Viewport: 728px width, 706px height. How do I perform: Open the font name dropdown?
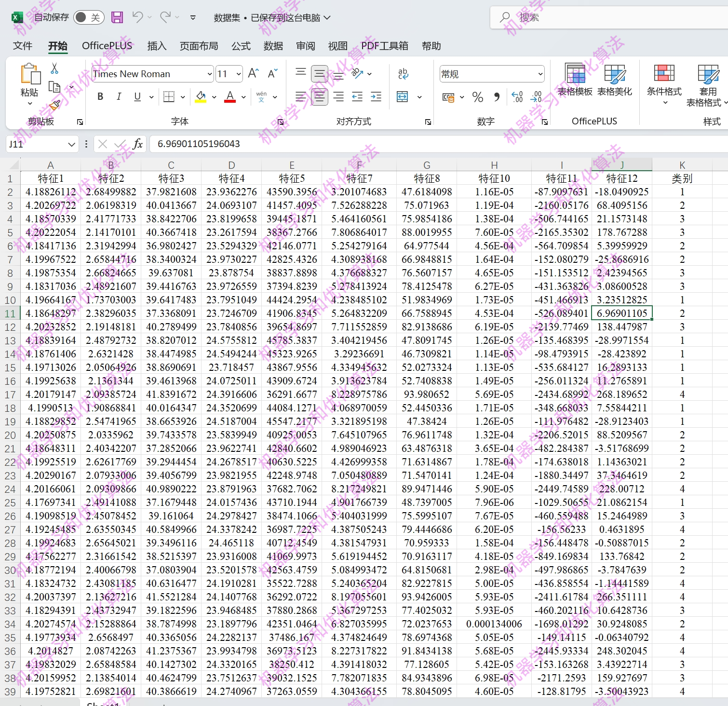[x=210, y=74]
